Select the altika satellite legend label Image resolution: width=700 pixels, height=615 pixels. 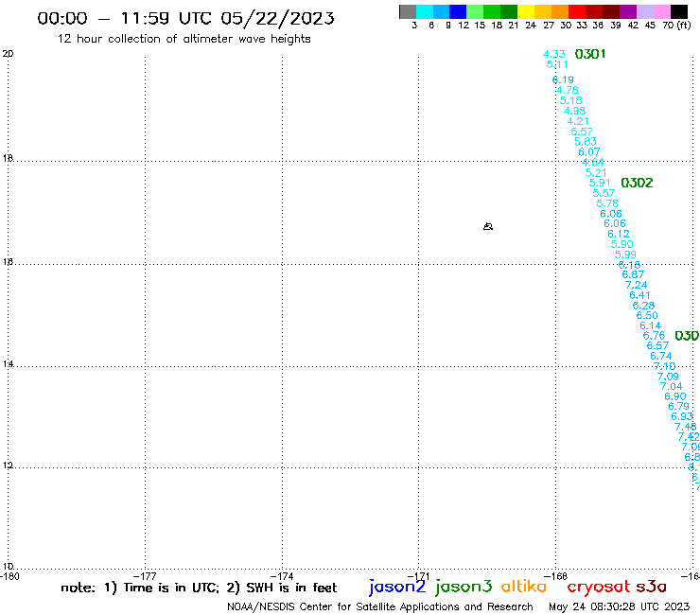(524, 587)
